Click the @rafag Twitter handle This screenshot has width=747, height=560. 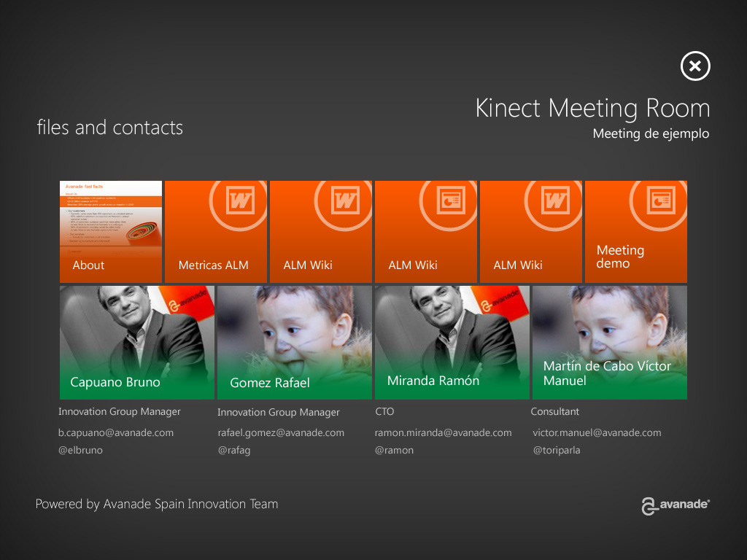click(234, 450)
